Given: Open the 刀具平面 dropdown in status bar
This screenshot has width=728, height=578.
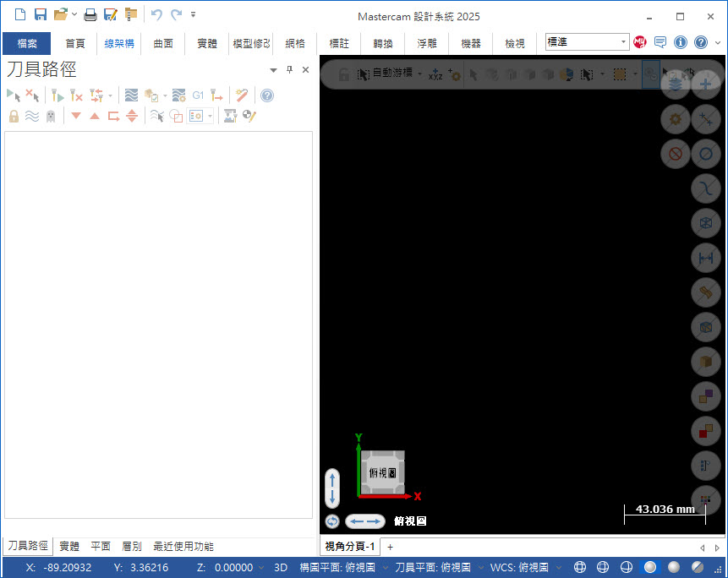Looking at the screenshot, I should (x=481, y=568).
